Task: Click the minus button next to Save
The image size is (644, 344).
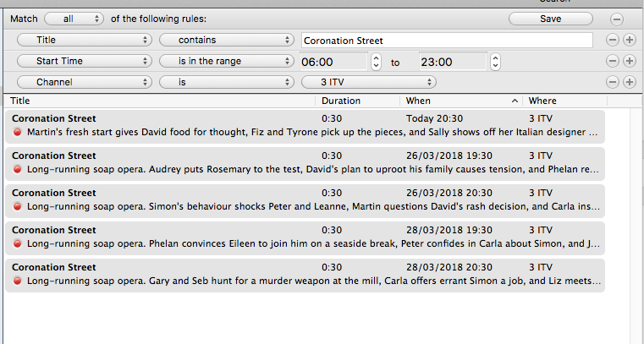Action: (x=616, y=19)
